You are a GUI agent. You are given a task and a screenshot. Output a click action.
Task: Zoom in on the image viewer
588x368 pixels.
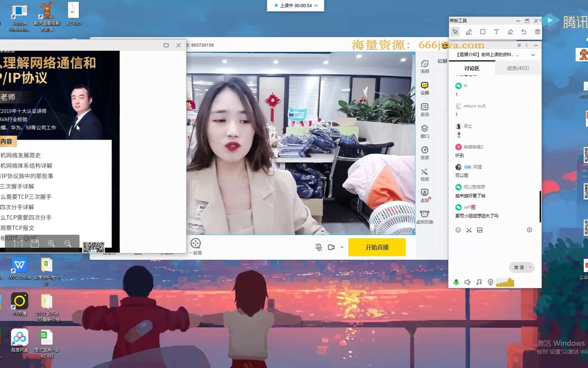point(51,244)
